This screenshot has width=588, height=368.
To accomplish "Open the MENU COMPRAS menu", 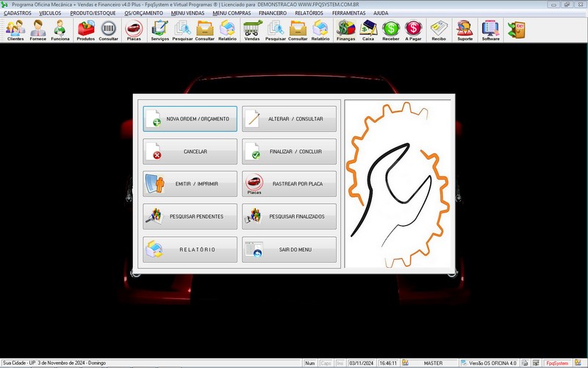I will (x=232, y=13).
